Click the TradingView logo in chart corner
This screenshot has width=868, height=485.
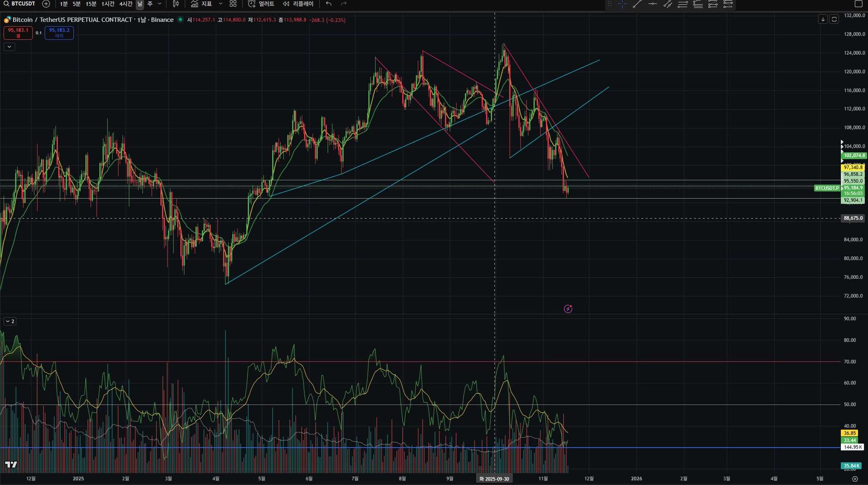click(11, 465)
